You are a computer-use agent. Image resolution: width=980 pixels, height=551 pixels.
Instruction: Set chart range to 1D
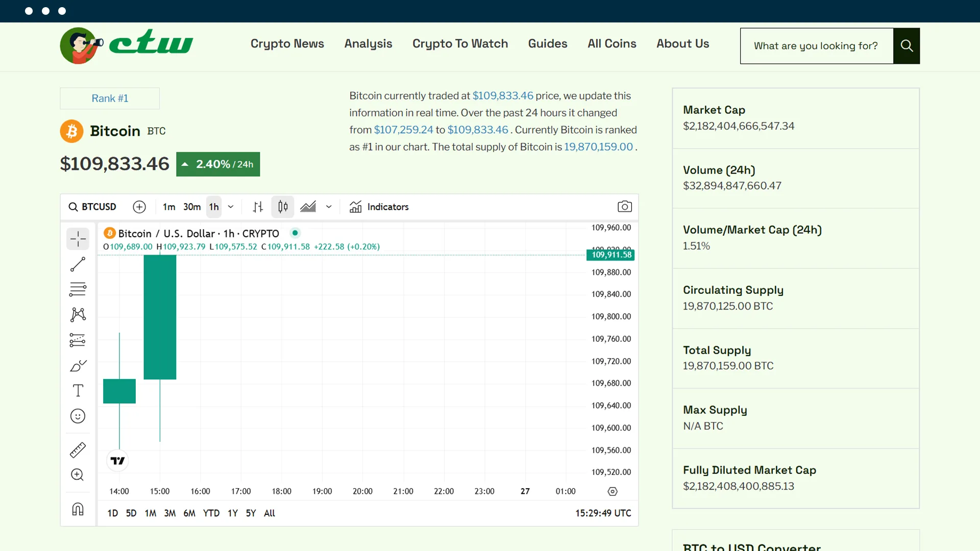tap(113, 513)
